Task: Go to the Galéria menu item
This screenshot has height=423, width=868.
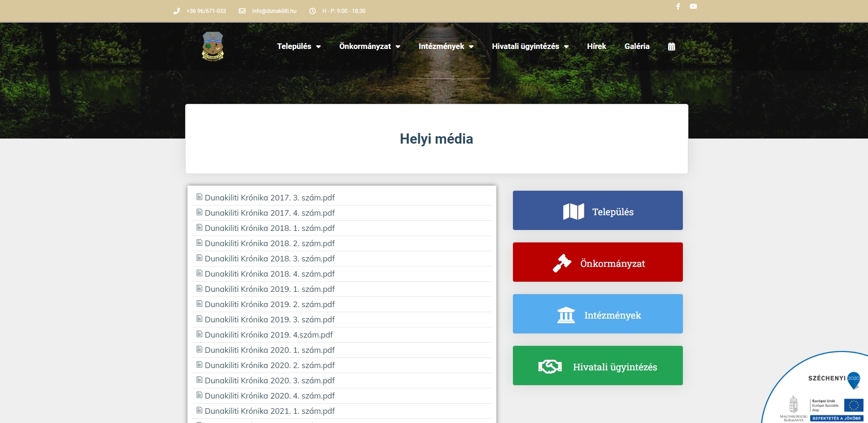Action: coord(637,46)
